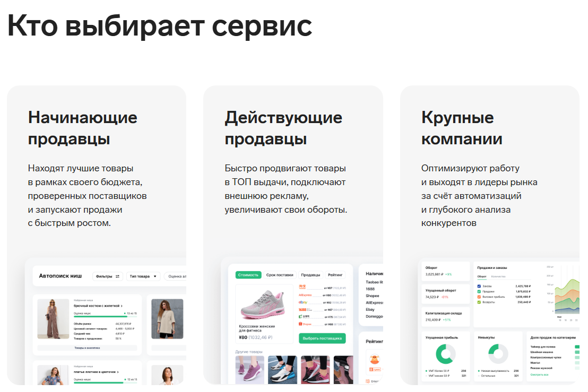Toggle the green Продажи checkbox
The height and width of the screenshot is (392, 588).
pos(479,291)
